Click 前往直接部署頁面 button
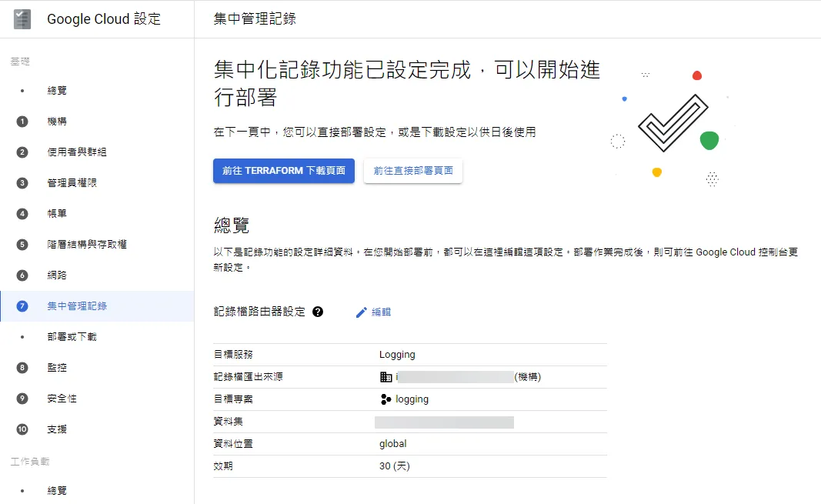This screenshot has width=821, height=504. pyautogui.click(x=413, y=171)
